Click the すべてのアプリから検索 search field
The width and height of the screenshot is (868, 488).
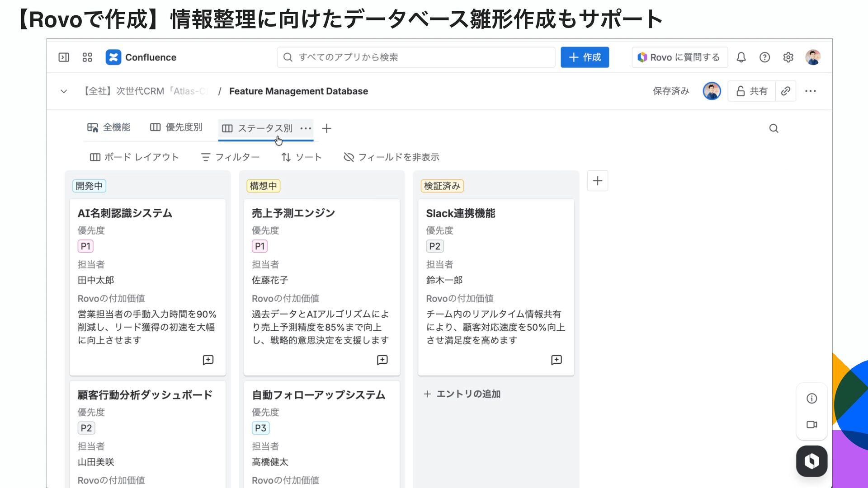(x=416, y=57)
